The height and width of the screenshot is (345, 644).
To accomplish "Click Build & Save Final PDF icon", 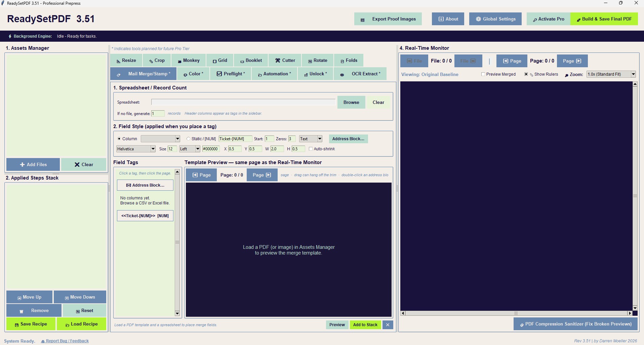I will pos(579,20).
